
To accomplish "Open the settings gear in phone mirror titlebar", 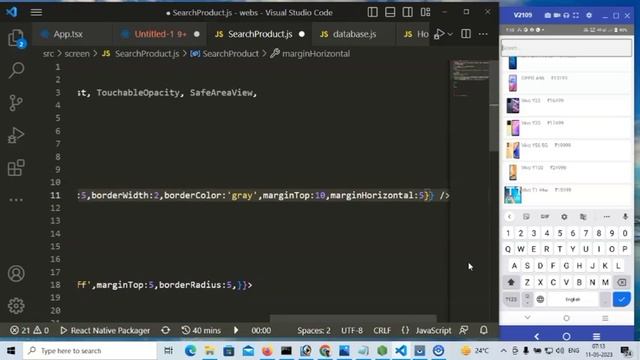I will (x=589, y=16).
